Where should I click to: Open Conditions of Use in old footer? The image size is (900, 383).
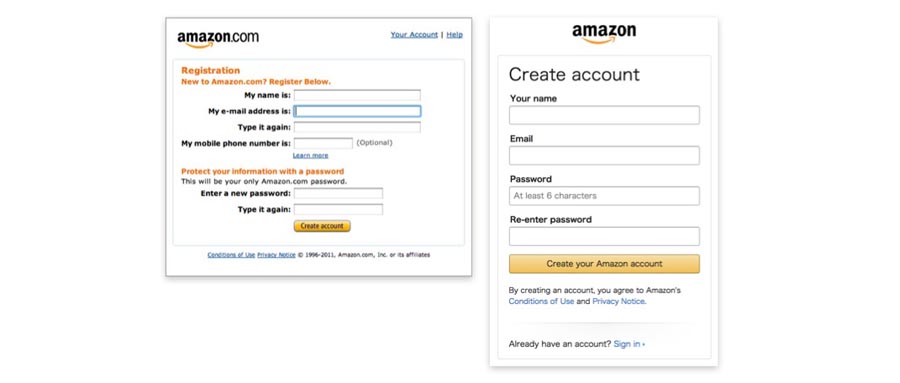(x=231, y=255)
